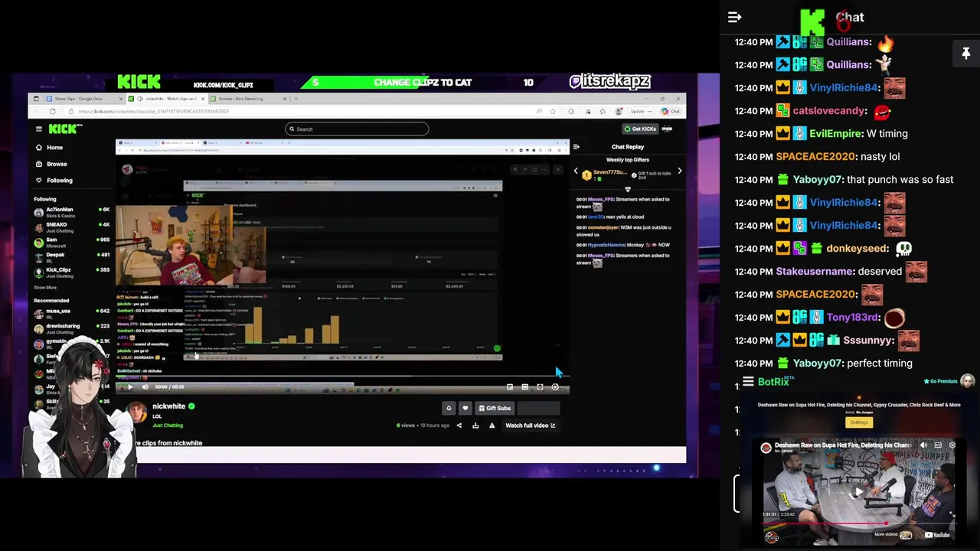Switch to the Browse Kick Streaming tab
The width and height of the screenshot is (980, 551).
[x=249, y=99]
